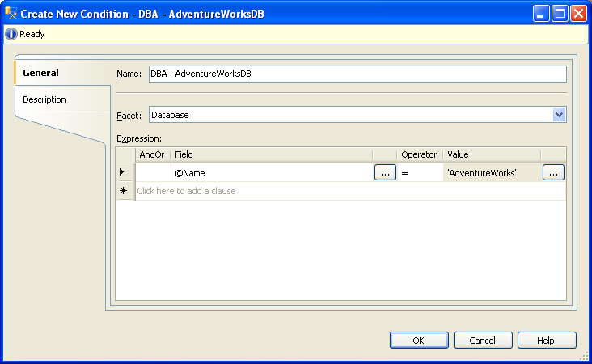Click the Expression label
Image resolution: width=592 pixels, height=364 pixels.
[139, 138]
